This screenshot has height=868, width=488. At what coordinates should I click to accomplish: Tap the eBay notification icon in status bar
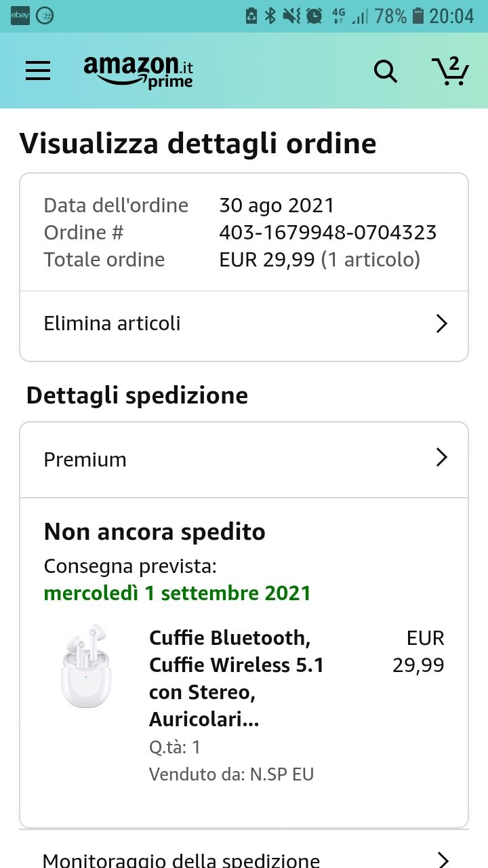20,16
